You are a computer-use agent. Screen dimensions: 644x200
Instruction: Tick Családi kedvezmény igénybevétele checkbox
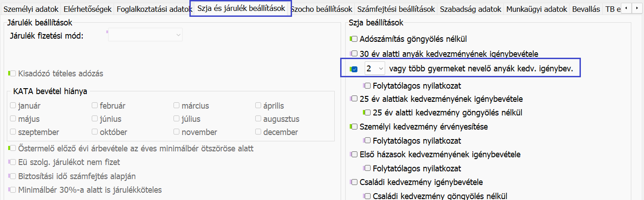[x=354, y=182]
